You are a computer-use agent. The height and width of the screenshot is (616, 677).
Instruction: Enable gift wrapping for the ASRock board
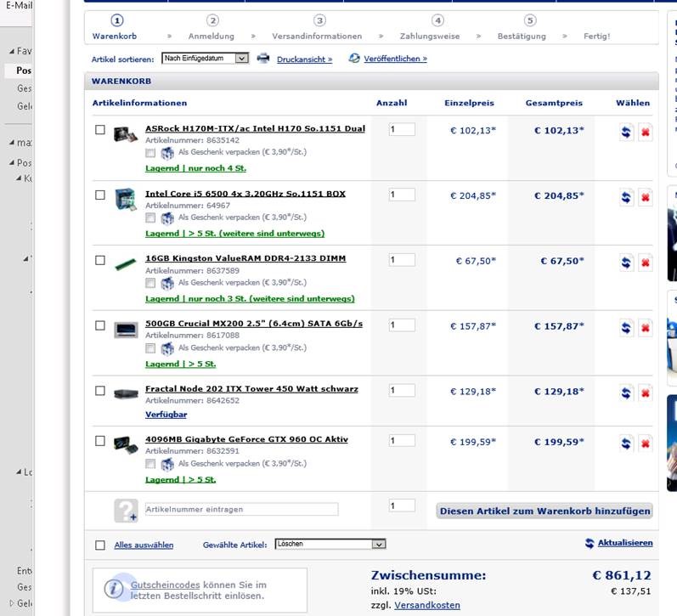pyautogui.click(x=150, y=153)
